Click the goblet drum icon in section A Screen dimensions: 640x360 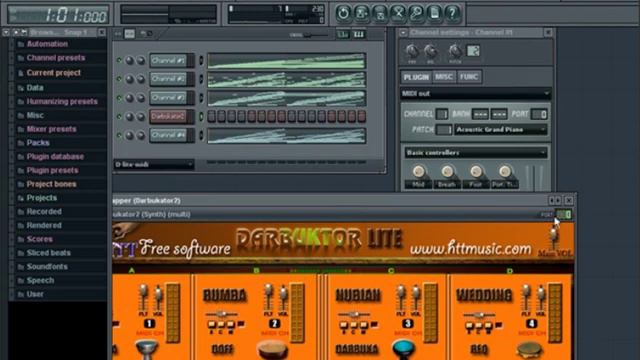pos(146,349)
